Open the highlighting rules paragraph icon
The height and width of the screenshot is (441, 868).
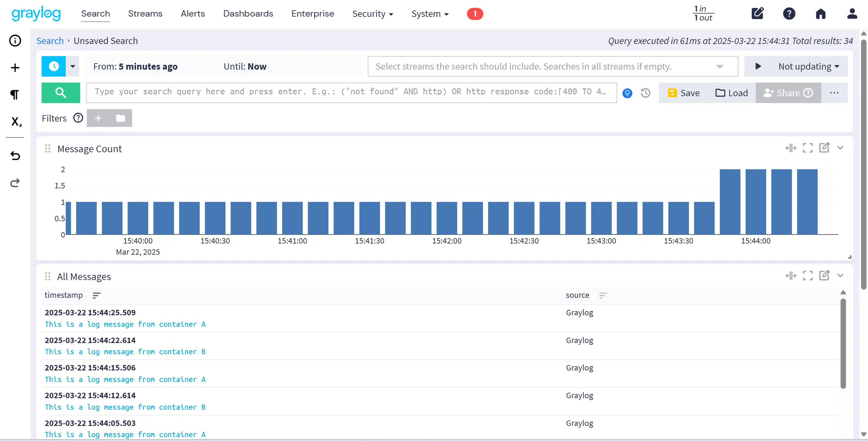point(15,95)
